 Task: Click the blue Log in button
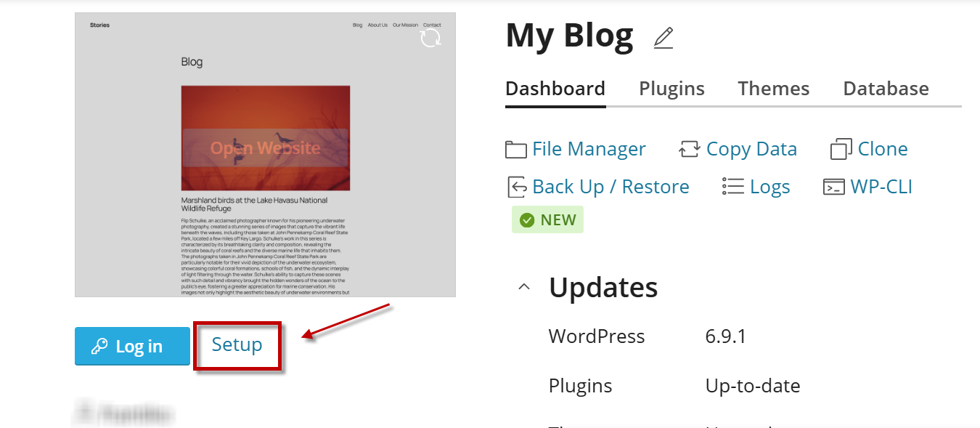tap(132, 346)
